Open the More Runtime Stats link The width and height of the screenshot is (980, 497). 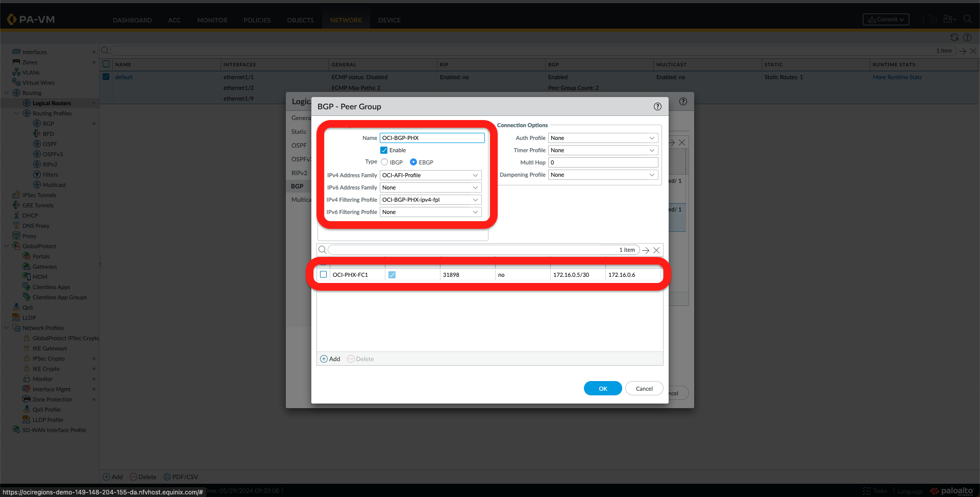[897, 77]
